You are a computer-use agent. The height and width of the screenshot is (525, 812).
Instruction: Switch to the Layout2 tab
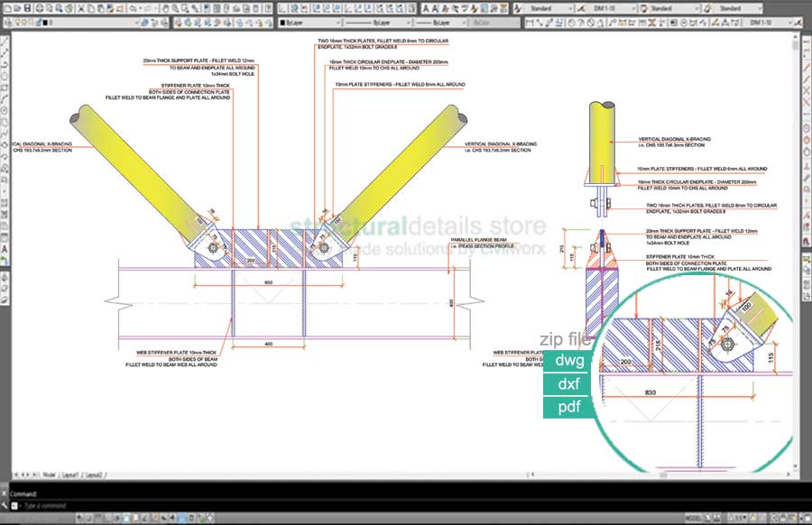(94, 474)
